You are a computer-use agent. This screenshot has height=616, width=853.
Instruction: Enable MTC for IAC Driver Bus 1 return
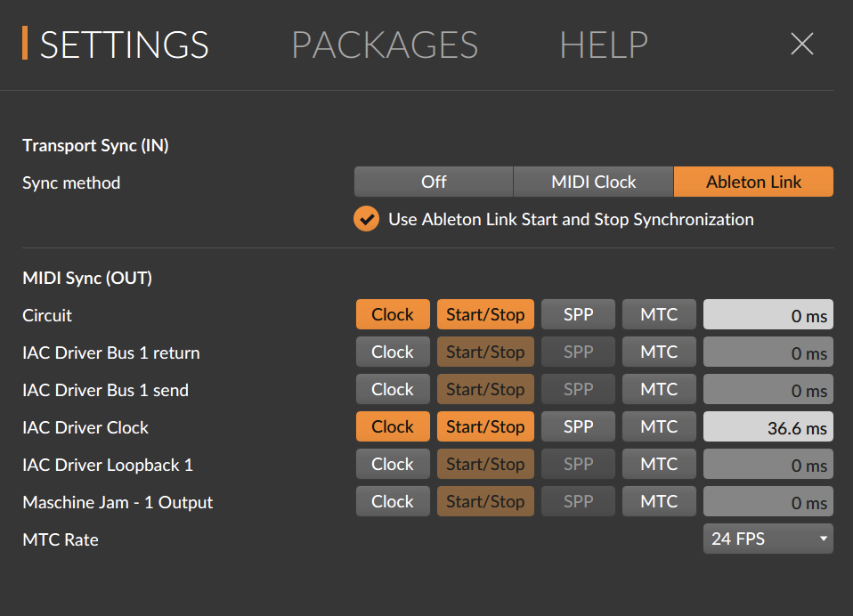659,352
